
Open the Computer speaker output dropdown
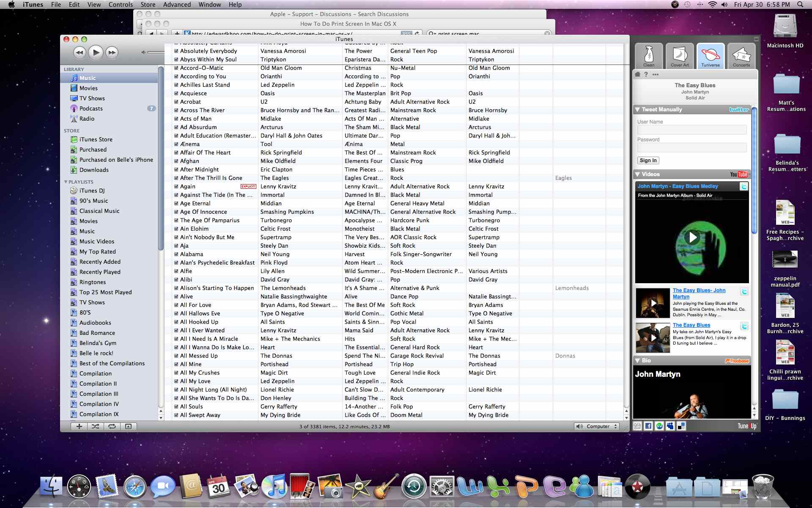(597, 426)
